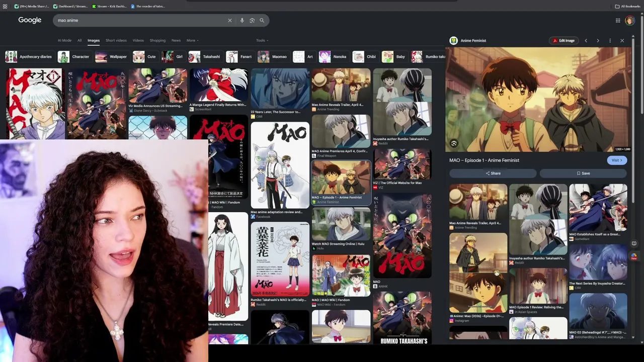Open the Google account profile avatar
The height and width of the screenshot is (362, 644).
click(630, 21)
